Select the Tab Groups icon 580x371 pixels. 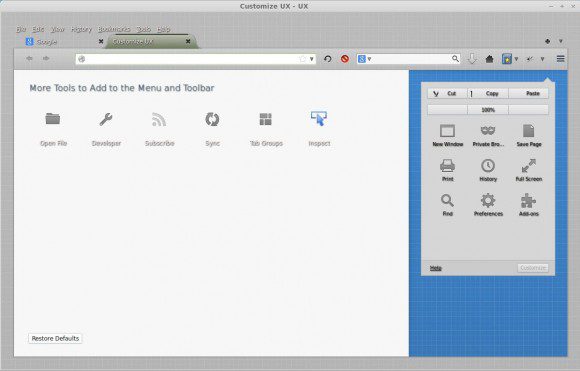pos(266,119)
